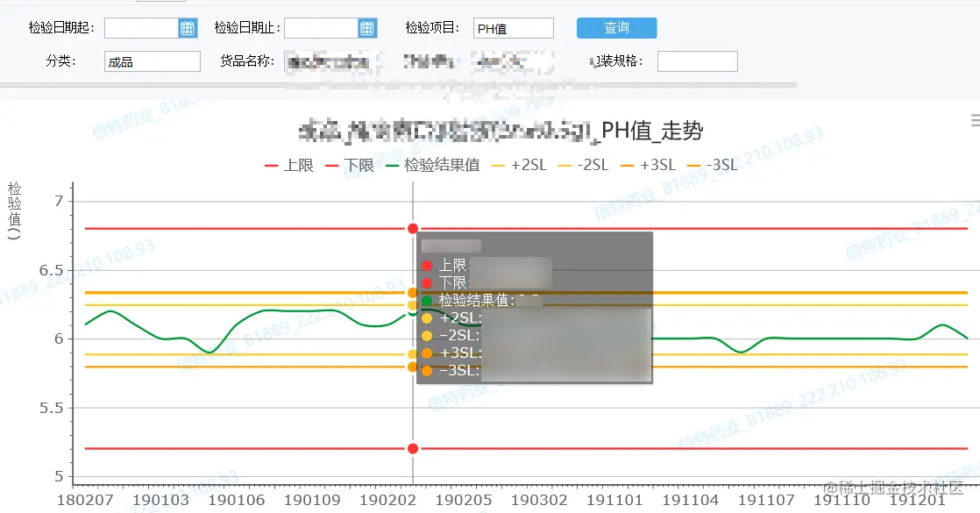Image resolution: width=980 pixels, height=513 pixels.
Task: Click the red dot icon beside 上限 in tooltip
Action: [x=427, y=265]
